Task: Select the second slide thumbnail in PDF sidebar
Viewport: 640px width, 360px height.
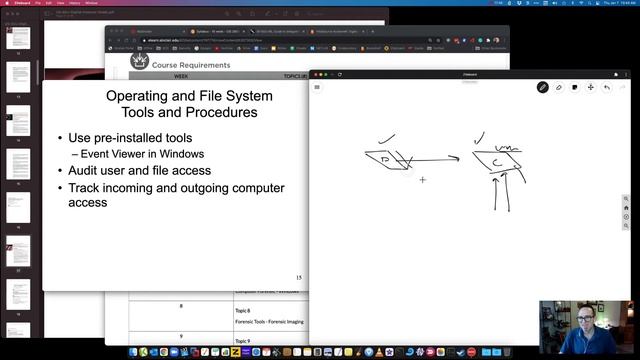Action: click(18, 78)
